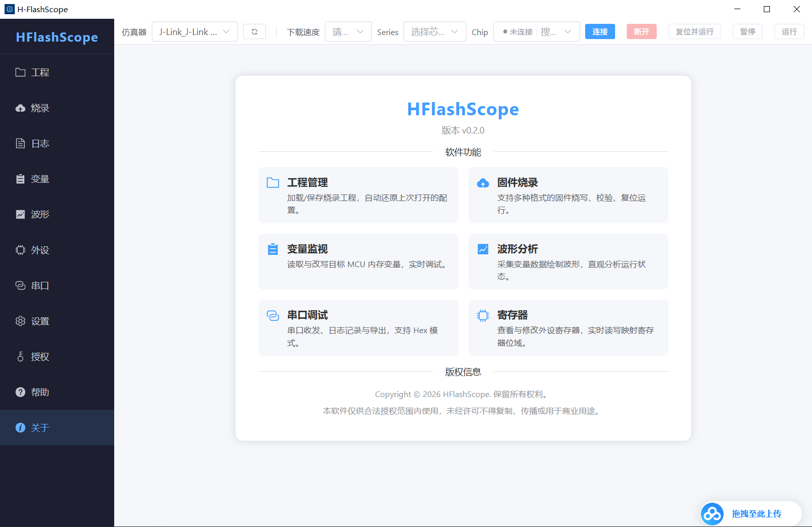Click the 串口 link icon in sidebar
The width and height of the screenshot is (812, 527).
pos(20,285)
